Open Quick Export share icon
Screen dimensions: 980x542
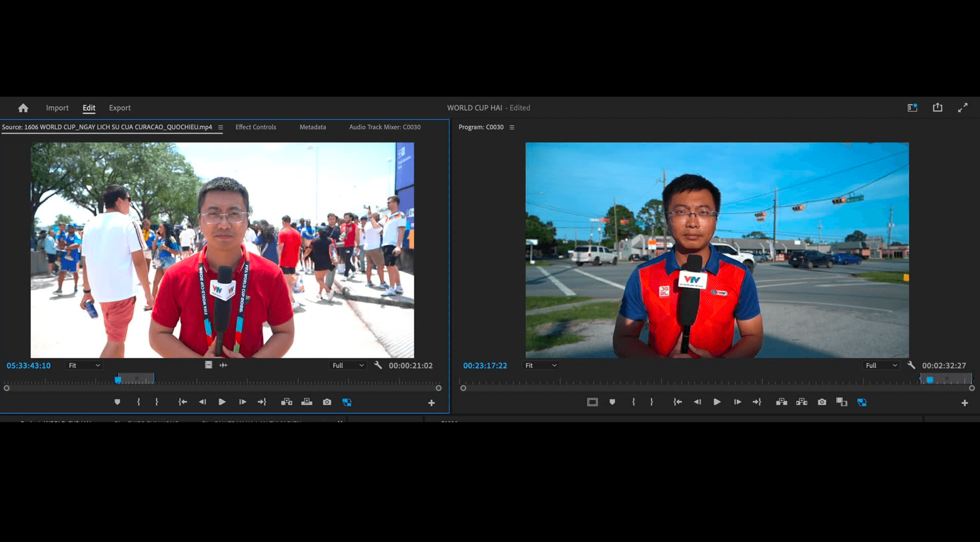click(x=937, y=108)
